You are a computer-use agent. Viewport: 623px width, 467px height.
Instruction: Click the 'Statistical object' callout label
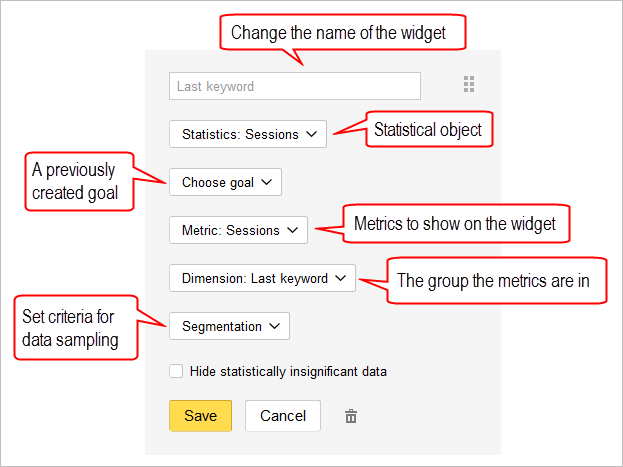429,130
